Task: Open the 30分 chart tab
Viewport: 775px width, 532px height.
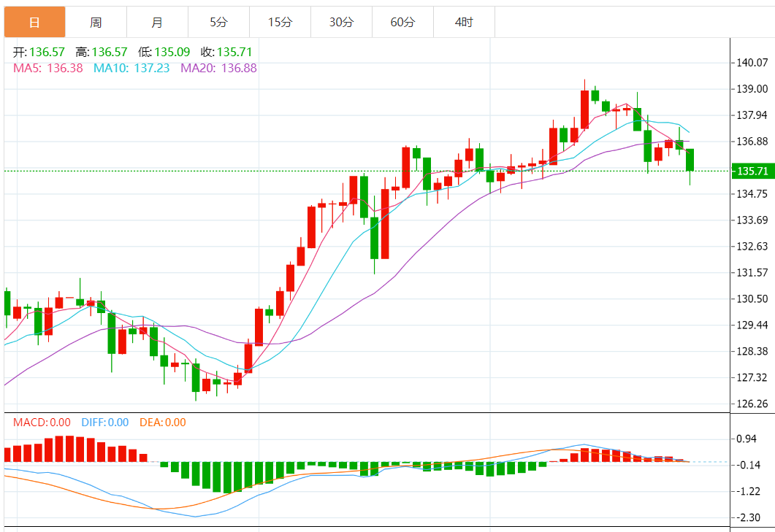Action: tap(342, 22)
